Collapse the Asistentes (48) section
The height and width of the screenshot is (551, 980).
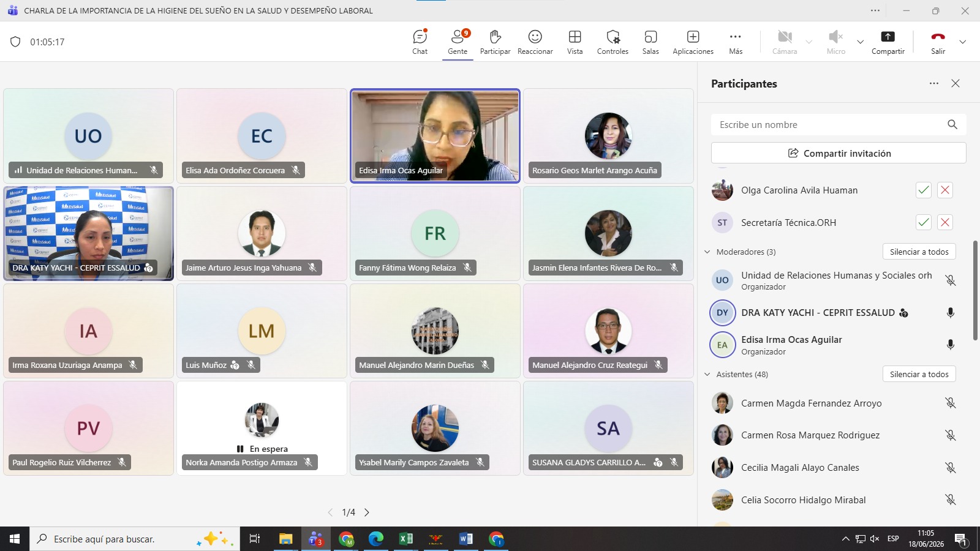click(707, 374)
